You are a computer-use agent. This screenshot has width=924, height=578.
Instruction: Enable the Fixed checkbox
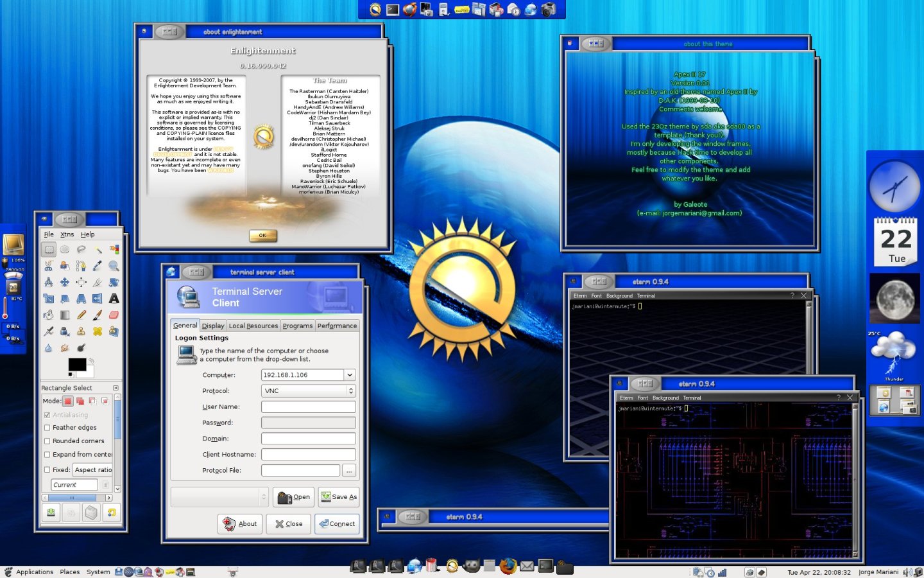47,469
